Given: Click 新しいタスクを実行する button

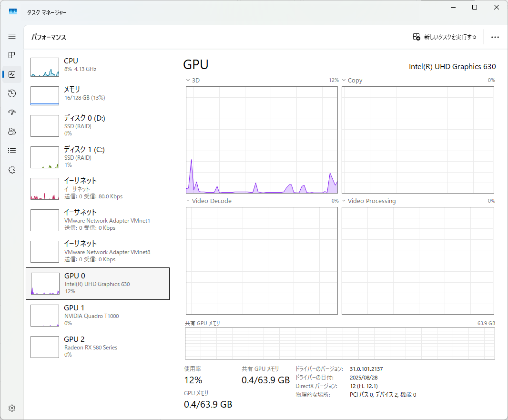Looking at the screenshot, I should click(445, 37).
